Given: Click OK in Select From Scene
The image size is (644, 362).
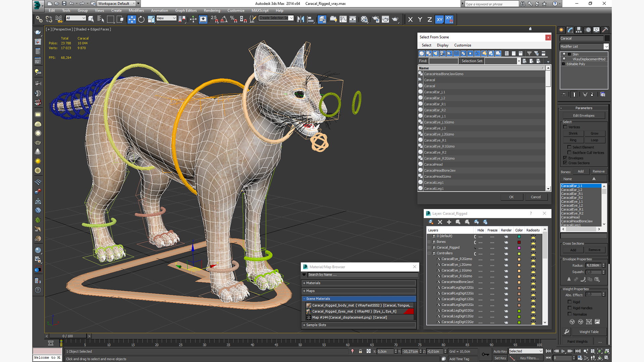Looking at the screenshot, I should (x=511, y=197).
